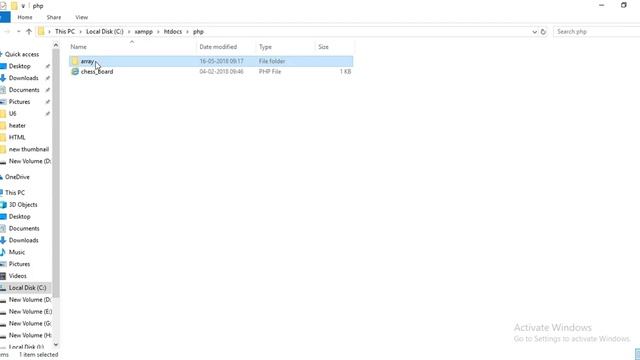
Task: Expand chevron after htdocs breadcrumb
Action: click(x=187, y=31)
